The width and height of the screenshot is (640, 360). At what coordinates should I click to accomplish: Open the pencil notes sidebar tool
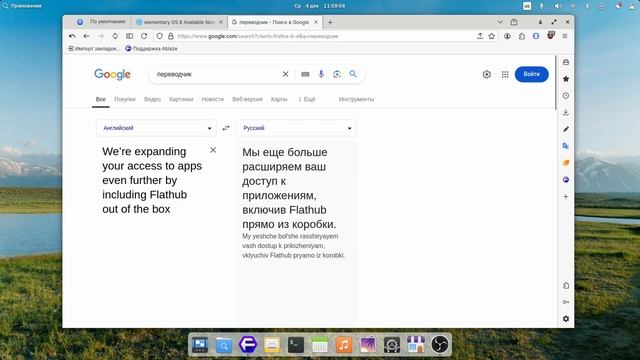(566, 129)
